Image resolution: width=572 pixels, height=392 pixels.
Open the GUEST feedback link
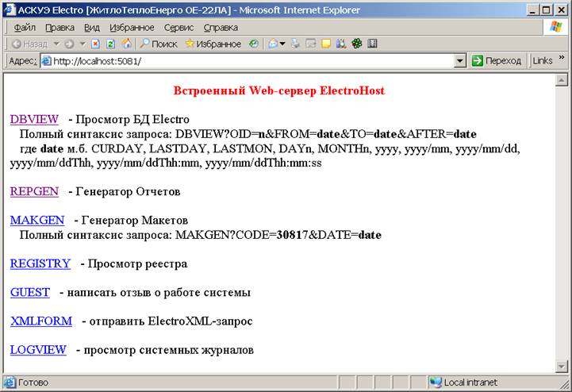[30, 292]
